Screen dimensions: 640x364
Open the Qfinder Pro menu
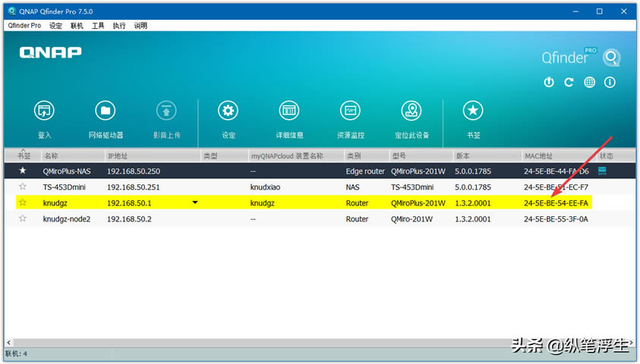24,25
